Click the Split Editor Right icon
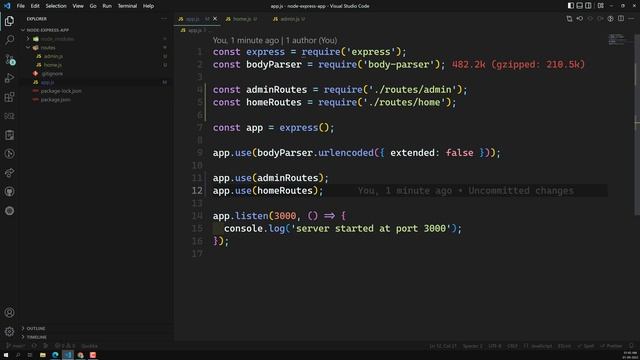This screenshot has width=640, height=360. [x=621, y=19]
